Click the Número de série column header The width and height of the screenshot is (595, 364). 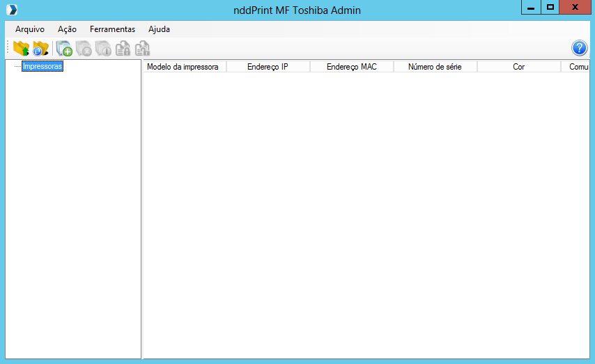point(435,67)
